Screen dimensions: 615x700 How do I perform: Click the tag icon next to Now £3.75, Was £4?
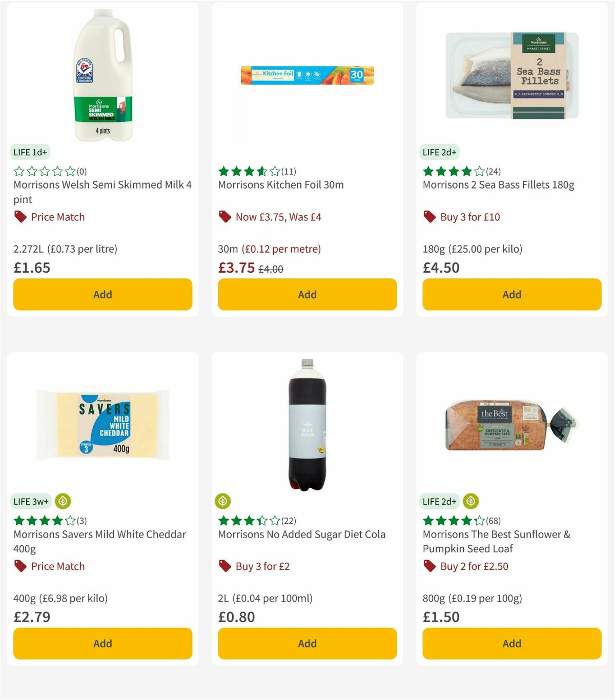tap(224, 217)
